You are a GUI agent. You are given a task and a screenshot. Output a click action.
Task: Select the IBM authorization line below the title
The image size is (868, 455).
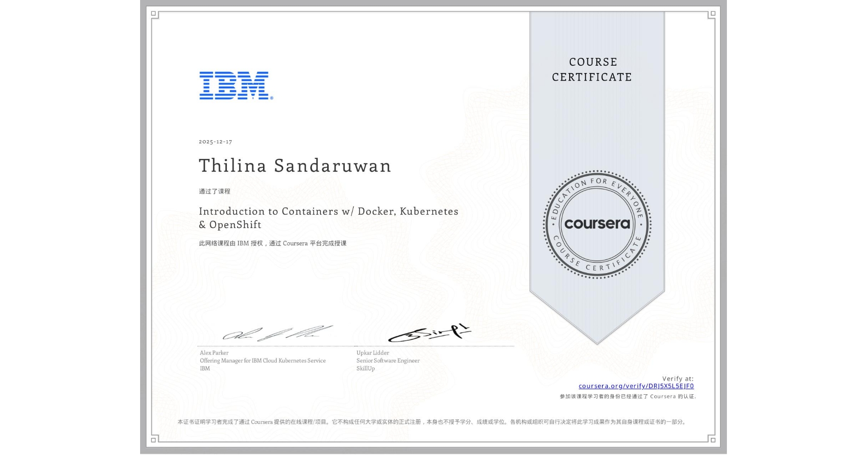click(x=274, y=242)
